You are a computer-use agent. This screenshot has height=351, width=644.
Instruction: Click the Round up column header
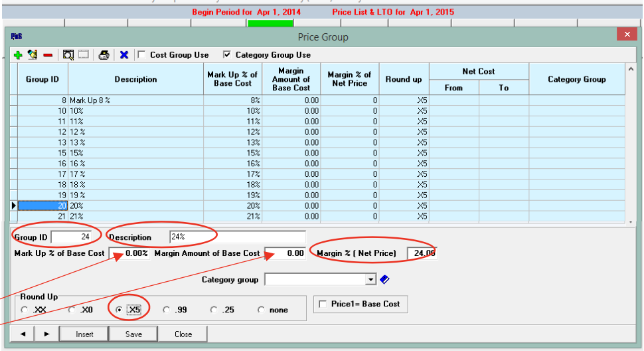point(403,79)
